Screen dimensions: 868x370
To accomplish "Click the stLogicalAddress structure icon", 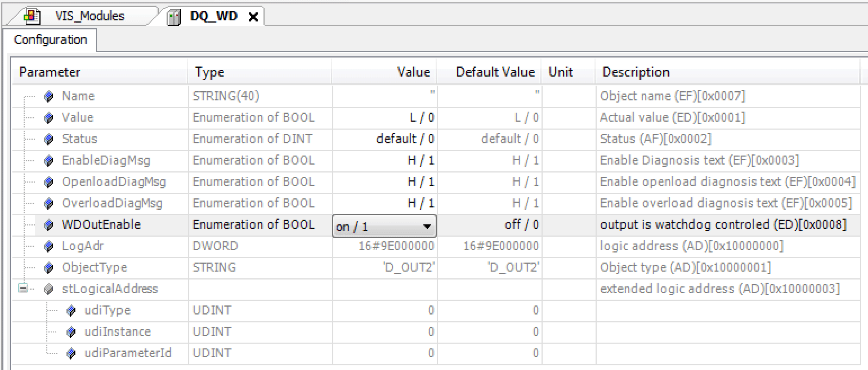I will [49, 289].
